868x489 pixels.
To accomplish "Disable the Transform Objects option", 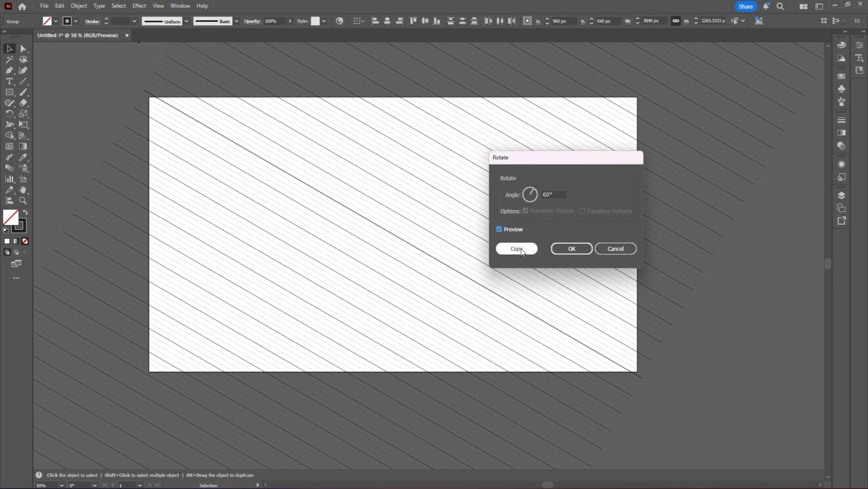I will click(x=525, y=211).
